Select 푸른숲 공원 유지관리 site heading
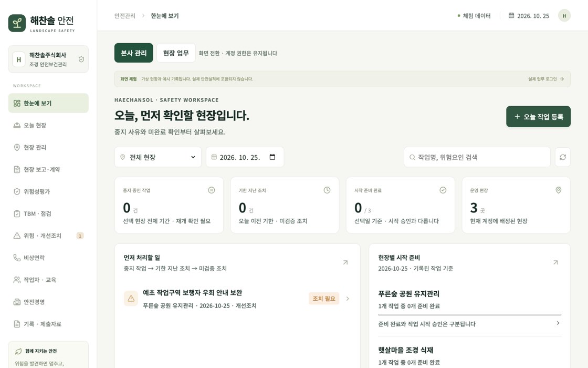 pos(409,294)
